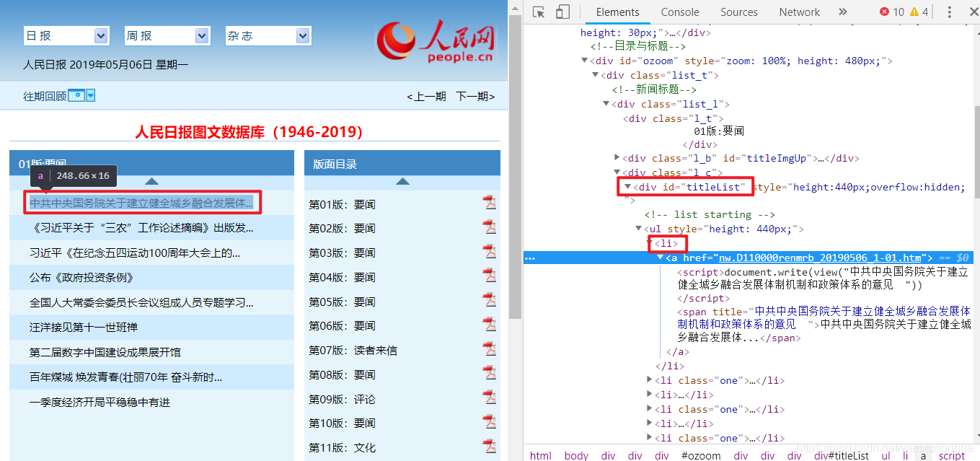Open the PDF icon for 第09版：评论
The image size is (980, 461).
point(490,398)
